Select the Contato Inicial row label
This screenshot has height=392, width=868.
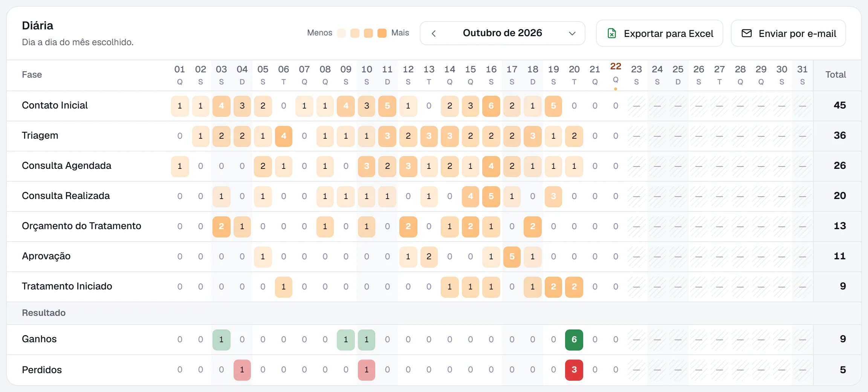pyautogui.click(x=55, y=105)
